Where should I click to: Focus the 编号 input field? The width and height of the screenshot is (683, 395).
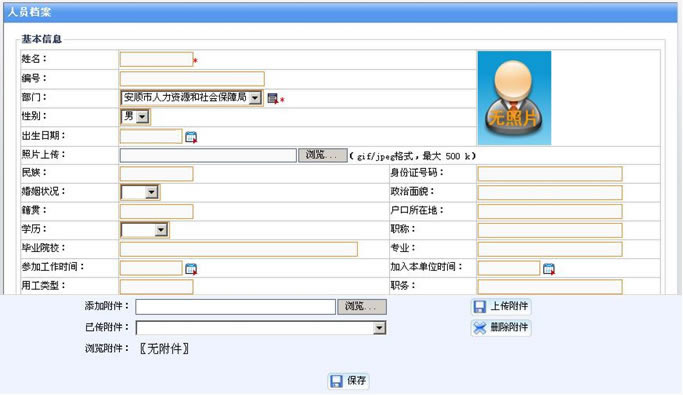(192, 79)
